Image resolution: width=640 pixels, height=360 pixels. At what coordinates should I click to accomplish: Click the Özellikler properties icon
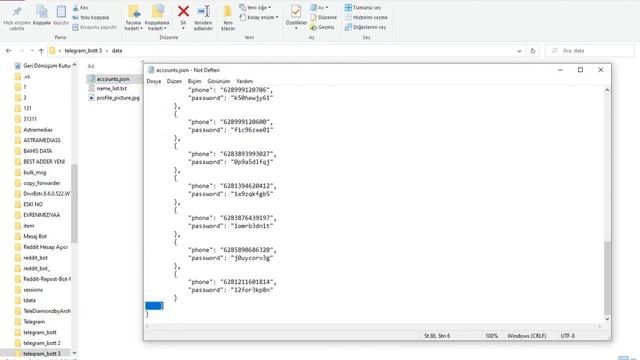point(296,11)
